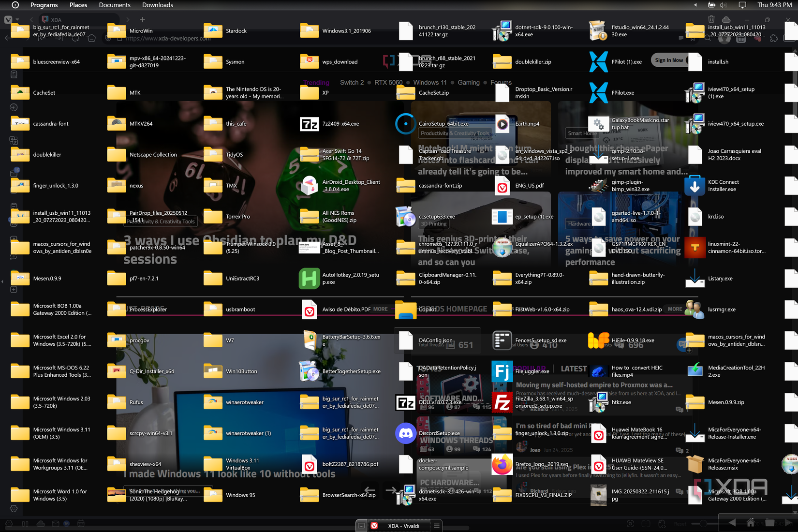Image resolution: width=798 pixels, height=532 pixels.
Task: Open Mail showing 16 unread in the status bar
Action: [x=55, y=524]
